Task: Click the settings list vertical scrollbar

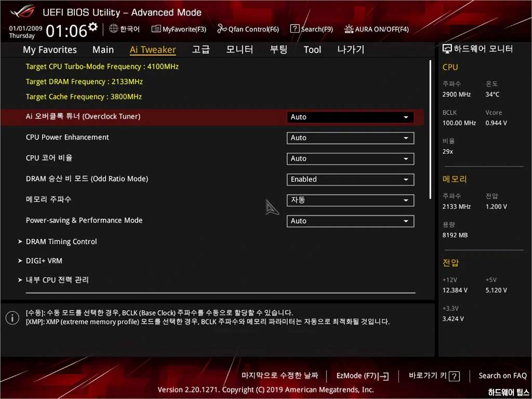Action: [x=430, y=129]
